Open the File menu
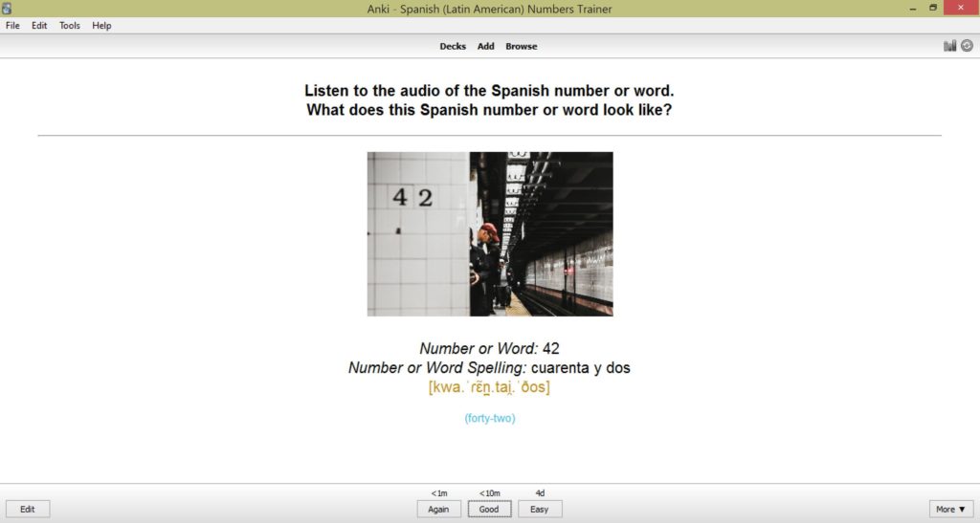 (12, 26)
